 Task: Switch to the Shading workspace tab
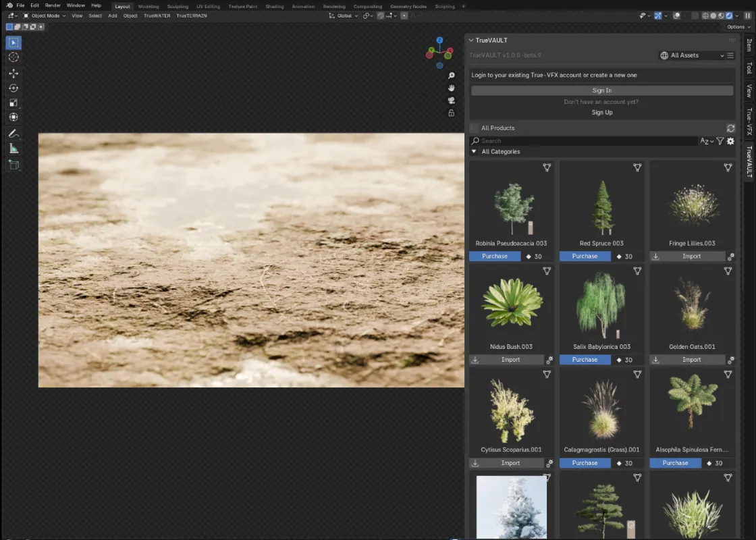(x=274, y=6)
